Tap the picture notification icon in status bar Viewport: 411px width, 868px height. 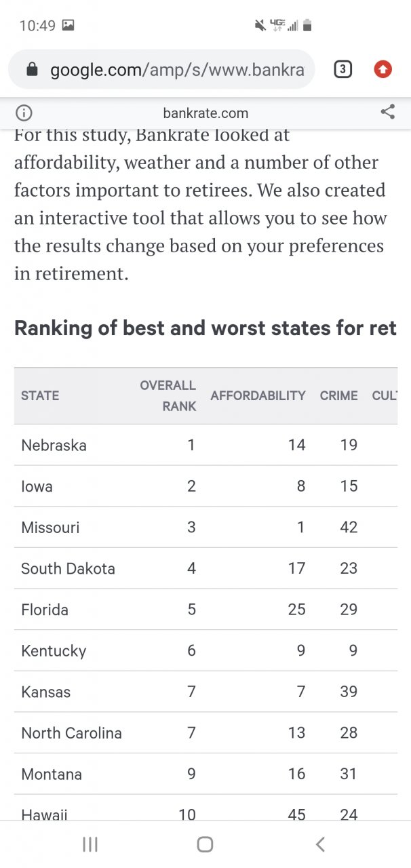(68, 26)
